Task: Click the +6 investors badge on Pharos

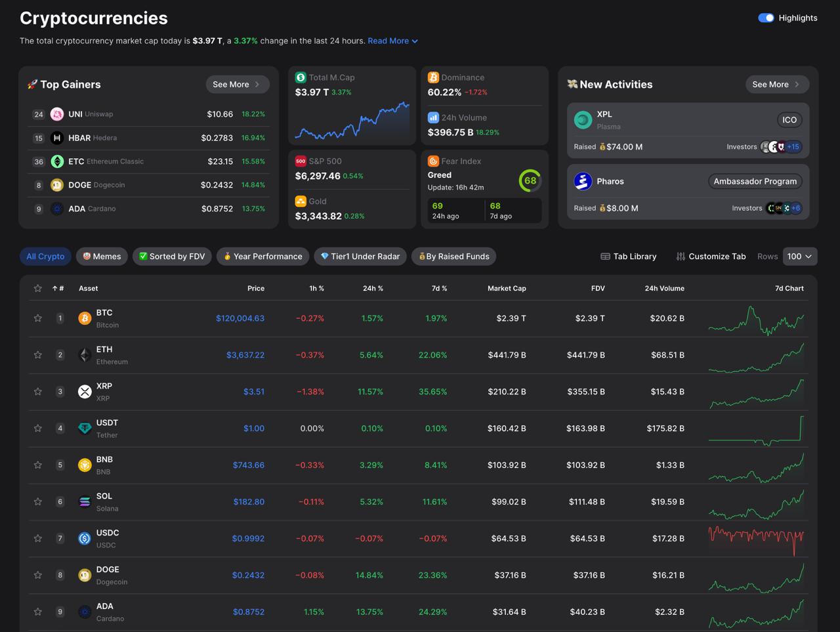Action: point(795,208)
